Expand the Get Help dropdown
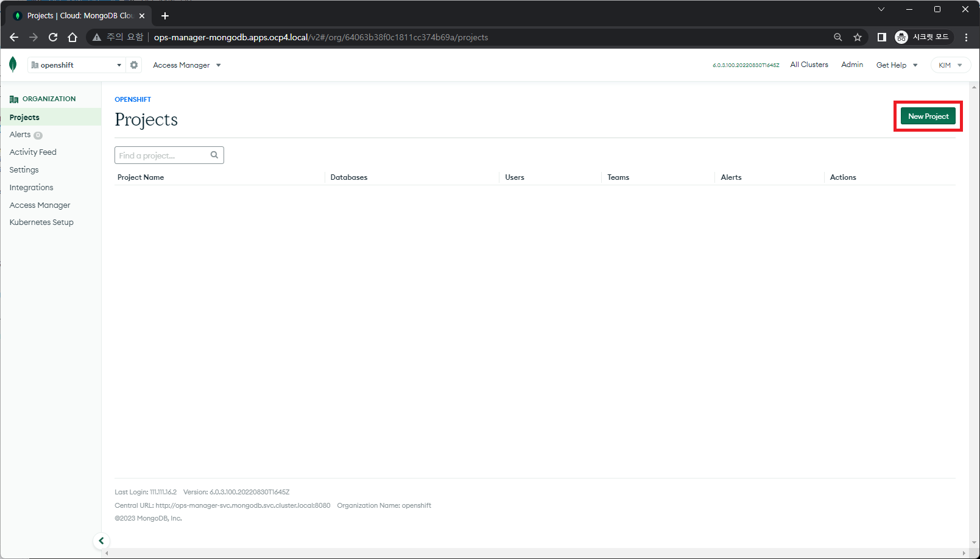 pyautogui.click(x=897, y=65)
